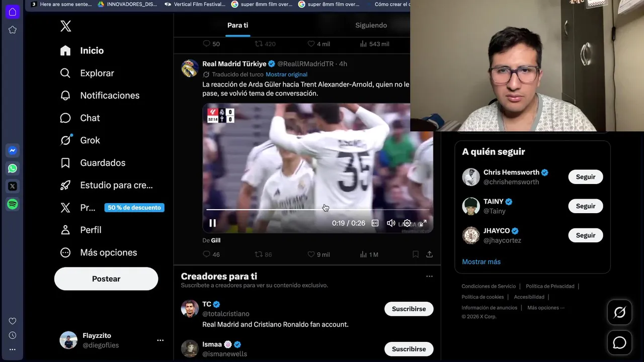Open browser sidebar history clock
This screenshot has width=644, height=362.
click(13, 335)
